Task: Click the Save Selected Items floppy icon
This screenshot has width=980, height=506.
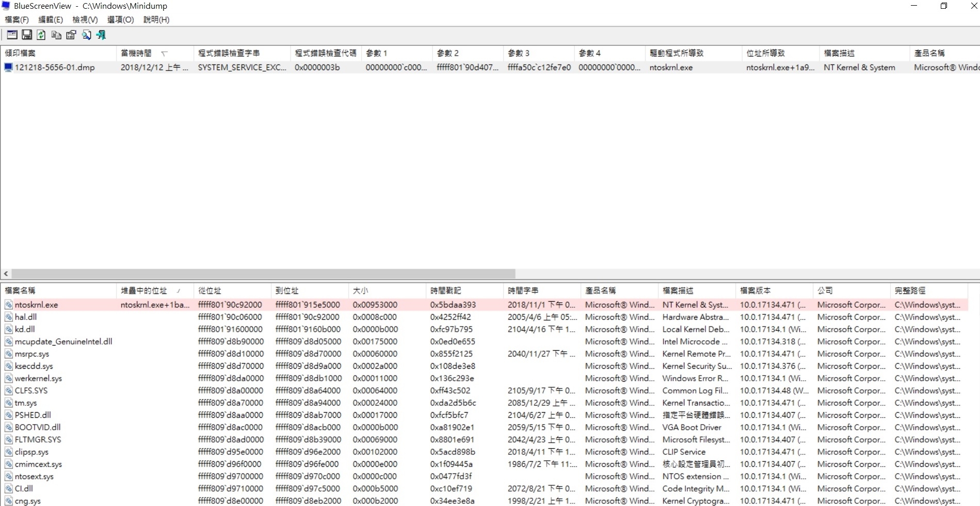Action: 27,35
